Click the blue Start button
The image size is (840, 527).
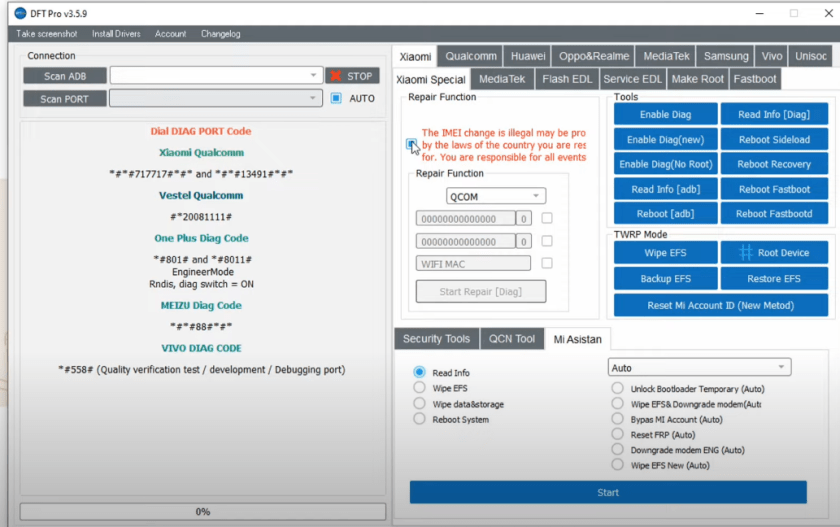608,492
